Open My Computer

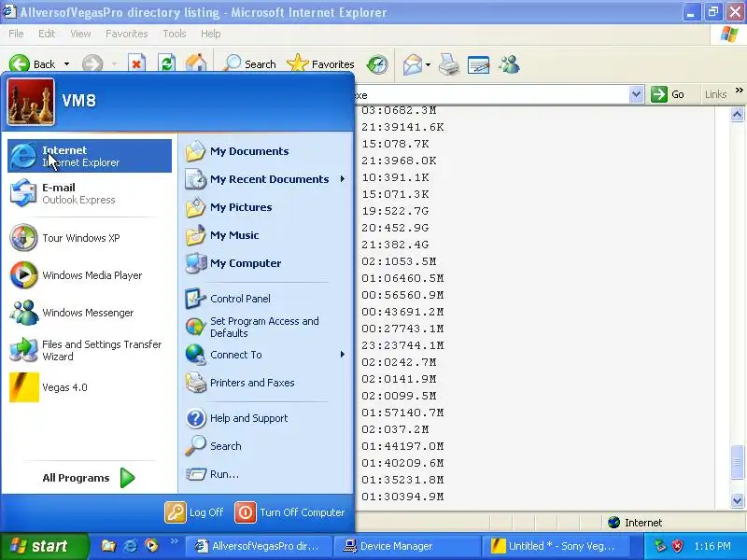tap(265, 263)
